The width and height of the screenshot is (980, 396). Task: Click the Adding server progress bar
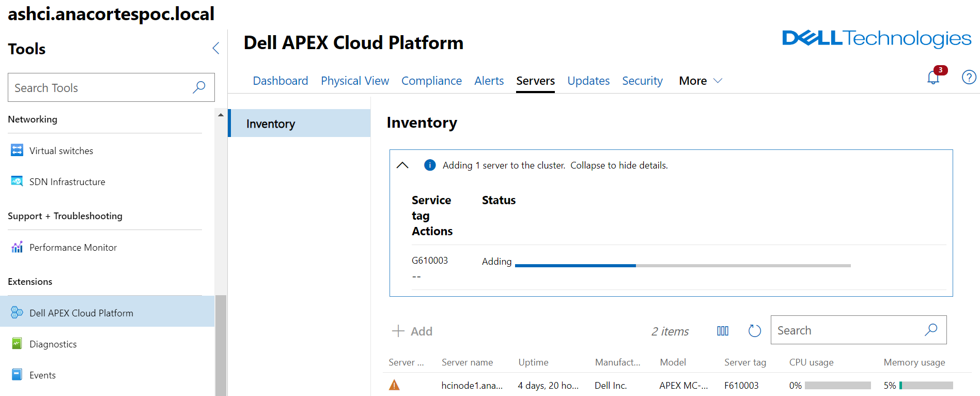click(x=682, y=266)
